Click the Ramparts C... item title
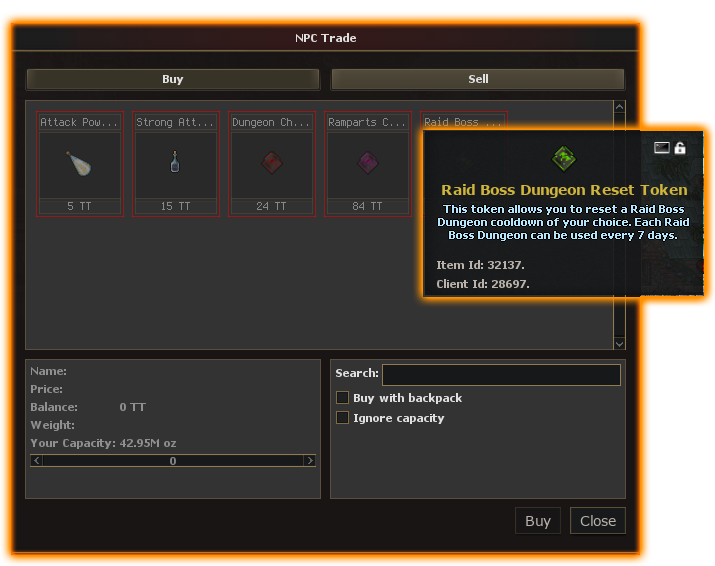This screenshot has width=715, height=566. (x=368, y=122)
